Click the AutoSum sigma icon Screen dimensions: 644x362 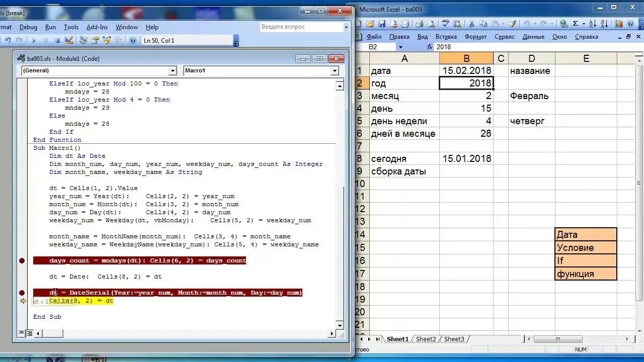pos(575,24)
